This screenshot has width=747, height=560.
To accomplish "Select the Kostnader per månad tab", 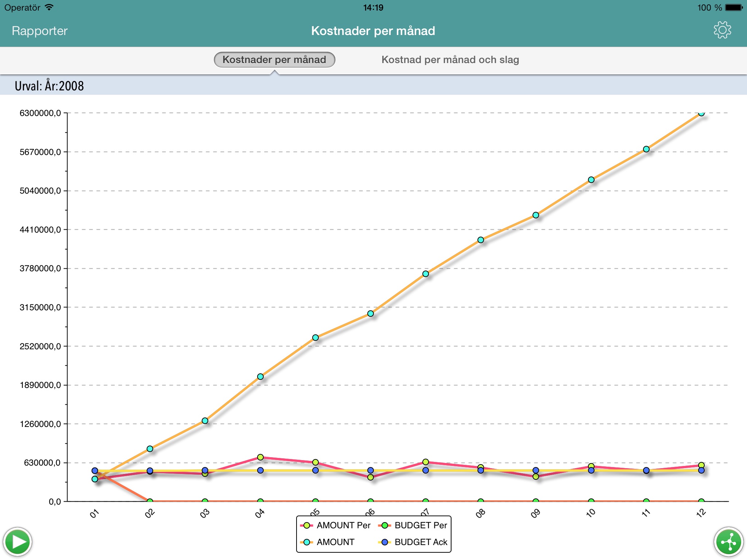I will pyautogui.click(x=274, y=59).
